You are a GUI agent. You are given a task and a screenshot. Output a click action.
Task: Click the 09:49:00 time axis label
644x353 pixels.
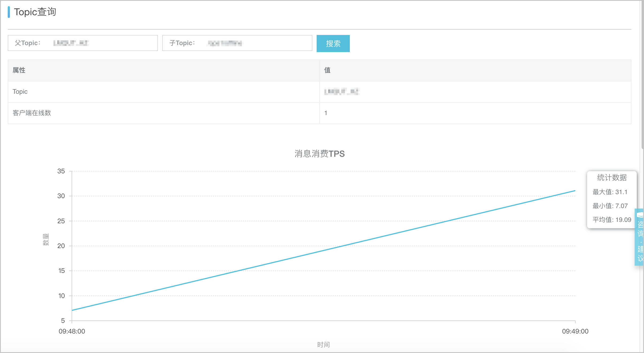click(575, 331)
